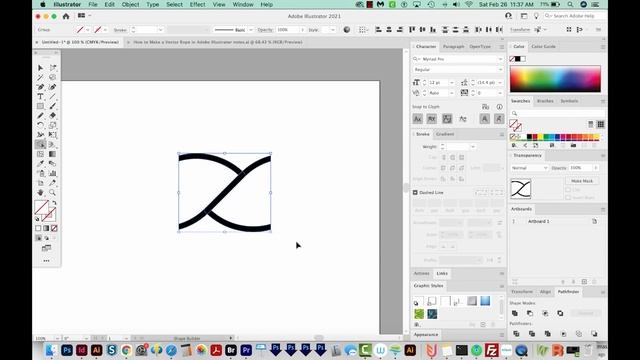The image size is (640, 360).
Task: Open the blending mode Normal dropdown
Action: pos(529,168)
